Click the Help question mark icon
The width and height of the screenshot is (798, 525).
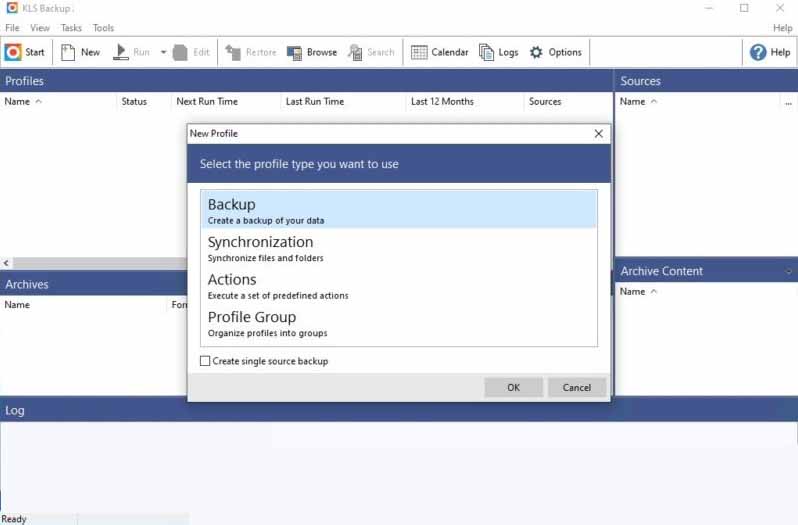pos(758,52)
